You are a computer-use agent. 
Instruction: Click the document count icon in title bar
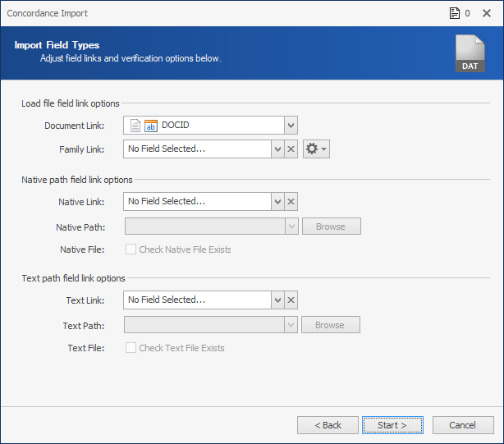(x=454, y=13)
